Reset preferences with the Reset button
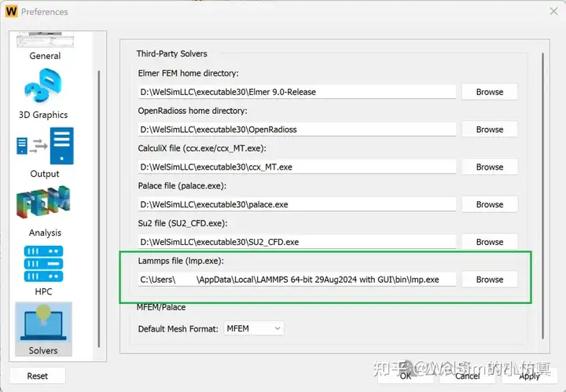Viewport: 566px width, 392px height. [x=38, y=376]
